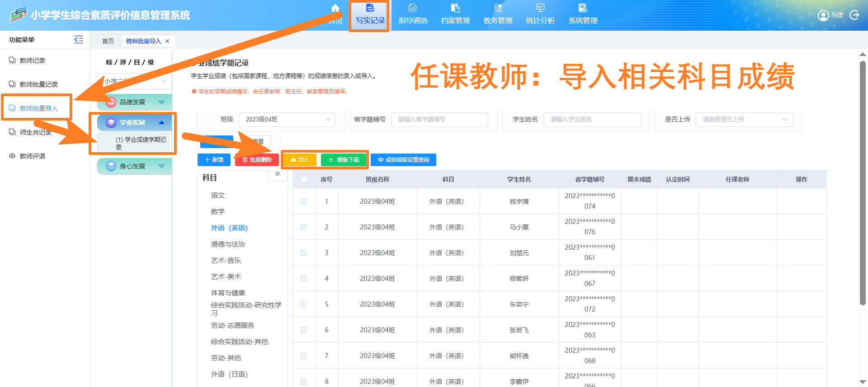This screenshot has height=387, width=868.
Task: Toggle the select-all header checkbox
Action: point(304,179)
